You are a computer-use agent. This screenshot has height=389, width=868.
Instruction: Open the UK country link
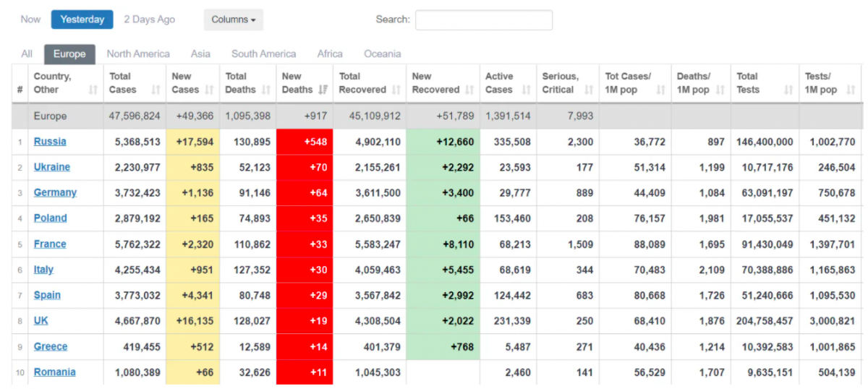[x=41, y=320]
